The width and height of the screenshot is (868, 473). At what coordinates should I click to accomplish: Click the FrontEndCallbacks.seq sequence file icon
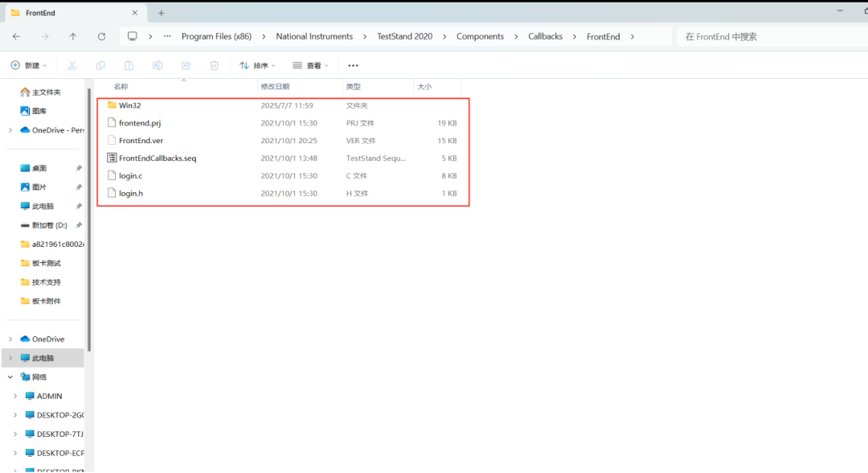point(112,158)
